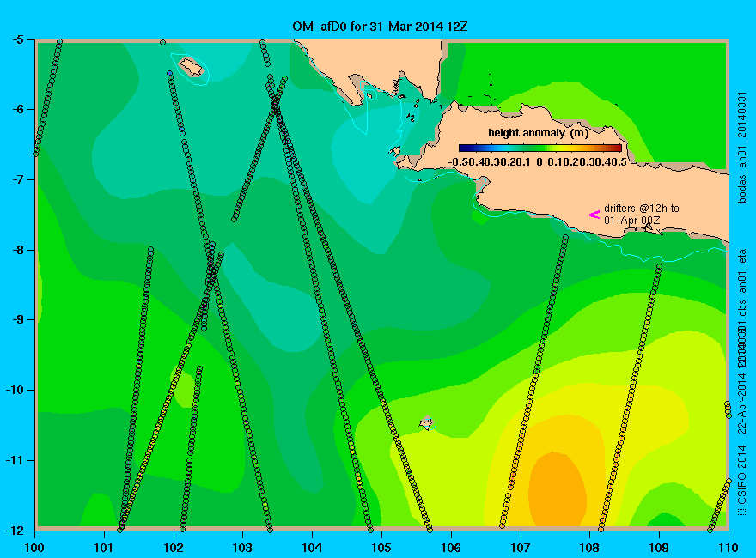This screenshot has height=558, width=756.
Task: Click the x-axis tick label "104"
Action: 312,548
